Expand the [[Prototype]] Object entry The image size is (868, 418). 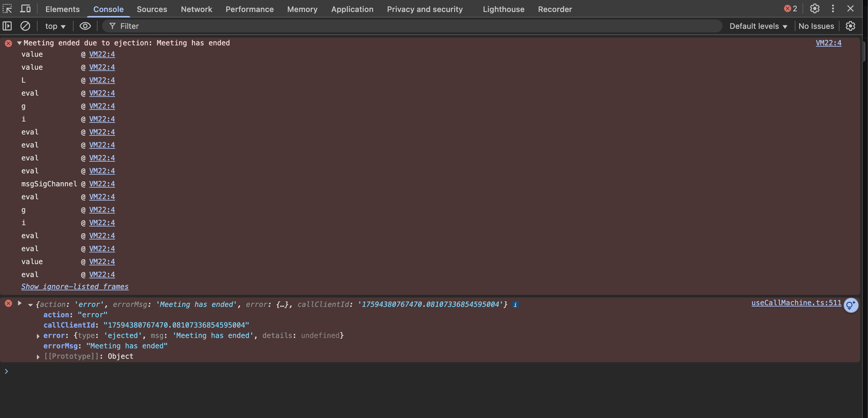38,357
